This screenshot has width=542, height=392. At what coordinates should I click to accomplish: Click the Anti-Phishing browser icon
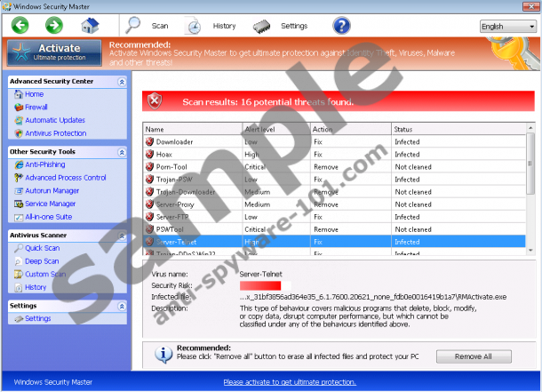click(19, 164)
